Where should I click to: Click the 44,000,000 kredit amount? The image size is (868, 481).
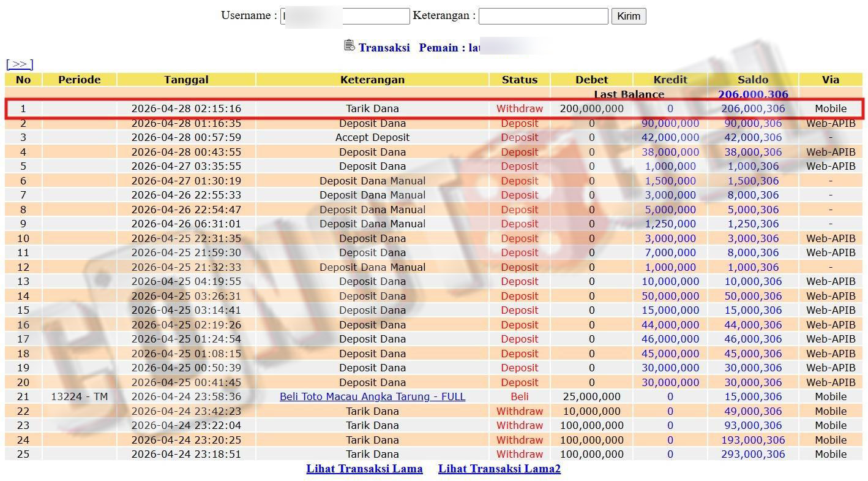click(x=670, y=325)
